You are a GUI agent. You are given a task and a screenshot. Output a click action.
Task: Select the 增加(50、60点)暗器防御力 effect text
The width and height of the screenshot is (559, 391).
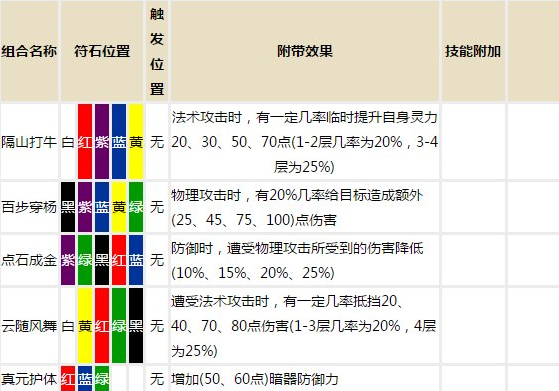coord(255,379)
